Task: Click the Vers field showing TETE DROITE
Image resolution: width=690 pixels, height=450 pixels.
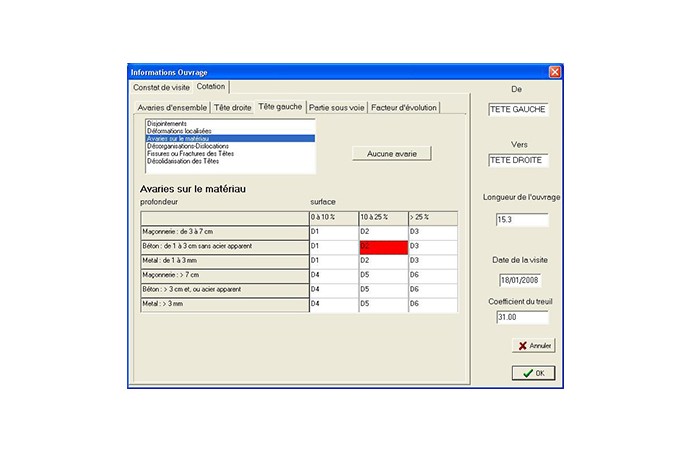Action: [517, 160]
